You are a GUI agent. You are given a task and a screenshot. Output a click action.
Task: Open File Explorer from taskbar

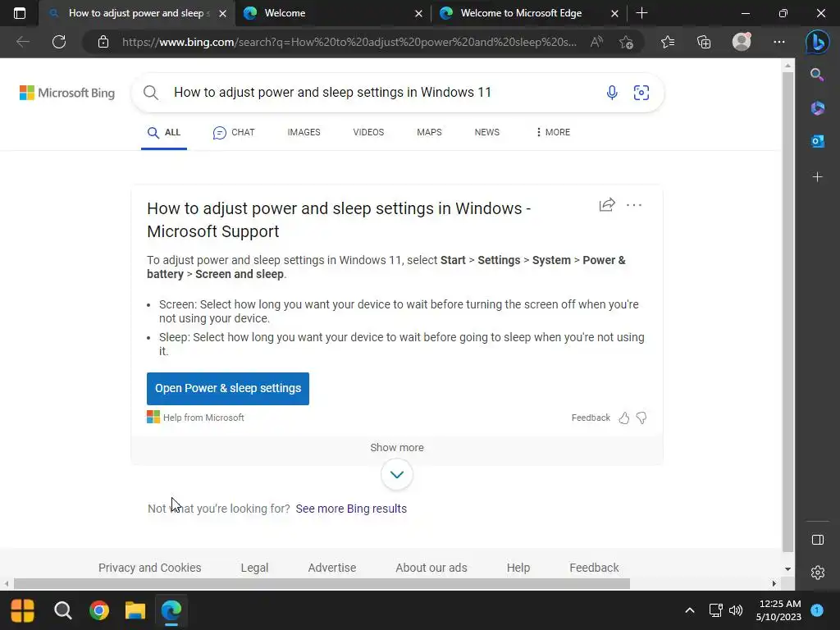click(135, 610)
